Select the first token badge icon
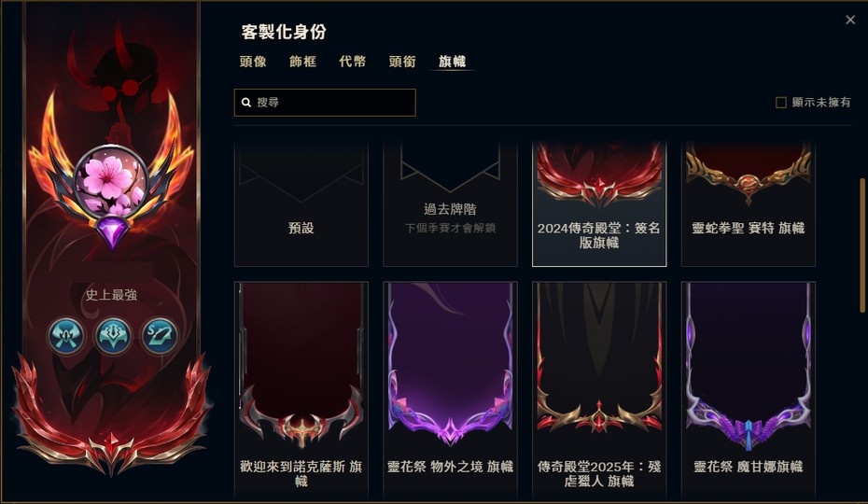The image size is (868, 504). click(x=66, y=336)
